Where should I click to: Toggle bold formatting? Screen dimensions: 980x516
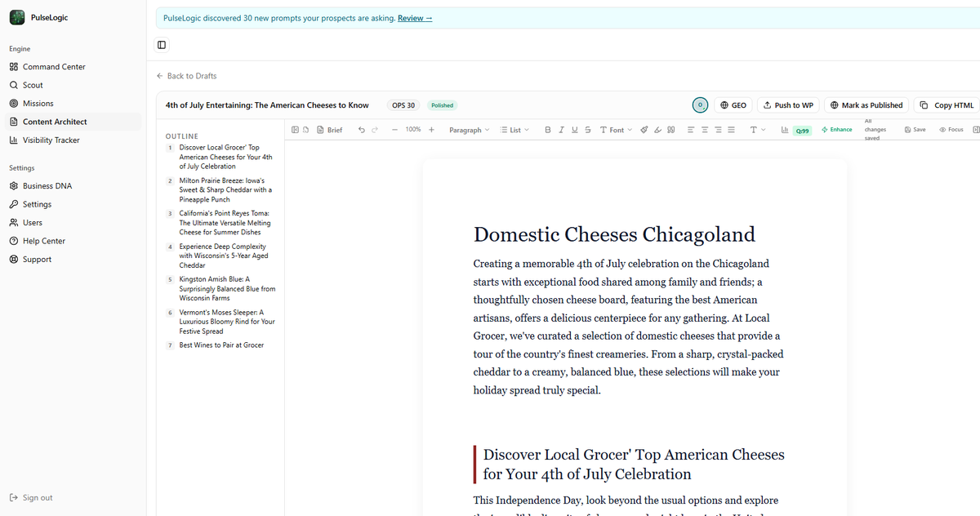coord(548,130)
